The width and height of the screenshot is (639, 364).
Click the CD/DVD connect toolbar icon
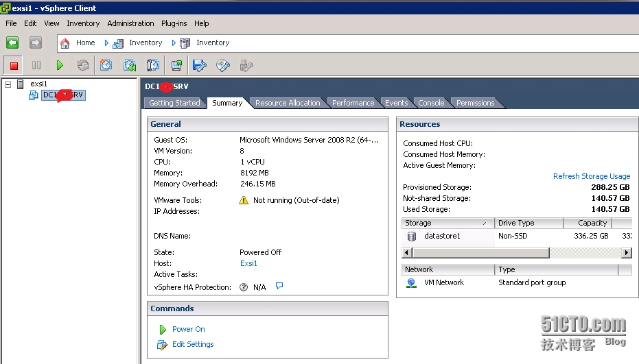tap(223, 65)
